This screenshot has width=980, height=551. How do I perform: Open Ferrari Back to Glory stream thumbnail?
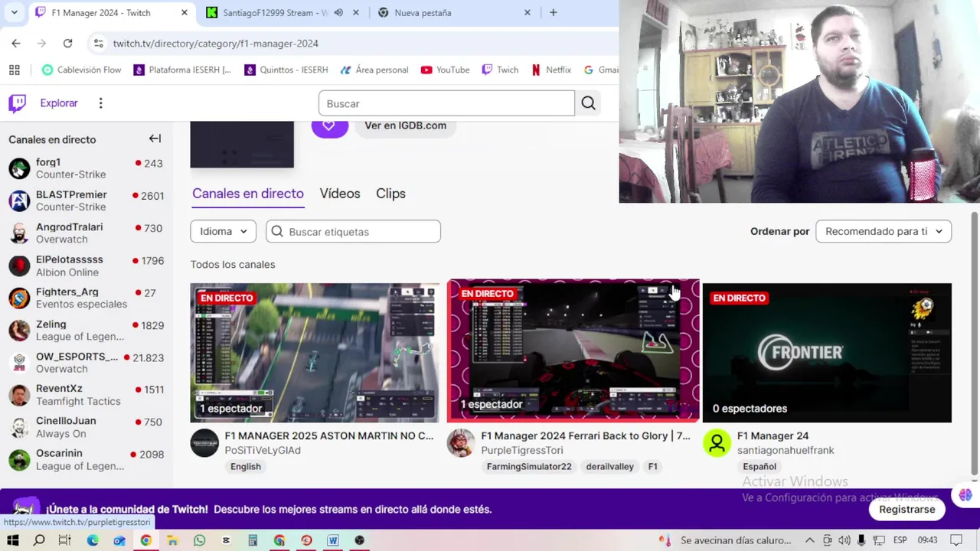click(x=573, y=350)
